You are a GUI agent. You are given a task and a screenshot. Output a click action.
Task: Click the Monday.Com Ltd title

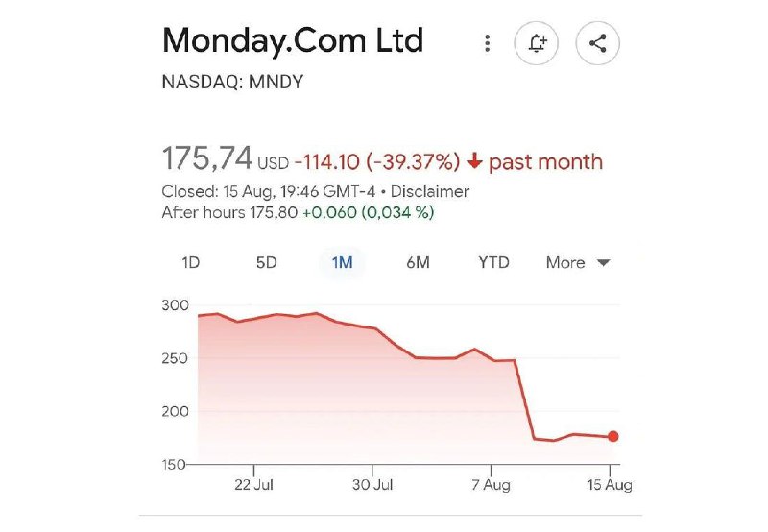(293, 41)
